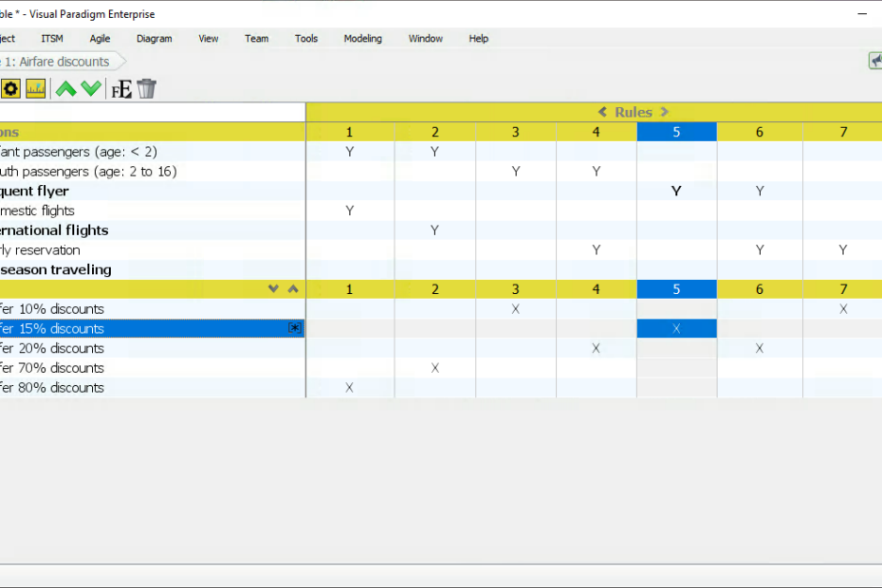Open the Modeling menu
Viewport: 882px width, 588px height.
[x=362, y=39]
